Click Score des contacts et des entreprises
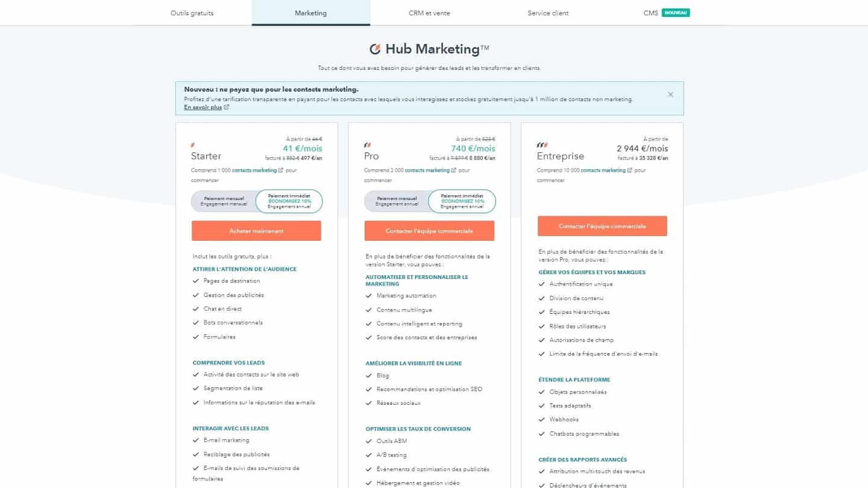868x488 pixels. [x=427, y=337]
